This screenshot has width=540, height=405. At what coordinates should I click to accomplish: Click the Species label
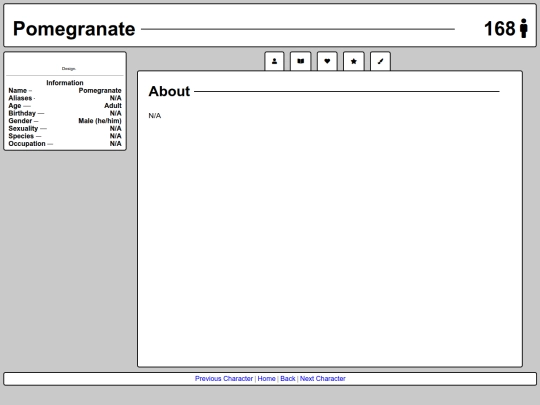[21, 136]
